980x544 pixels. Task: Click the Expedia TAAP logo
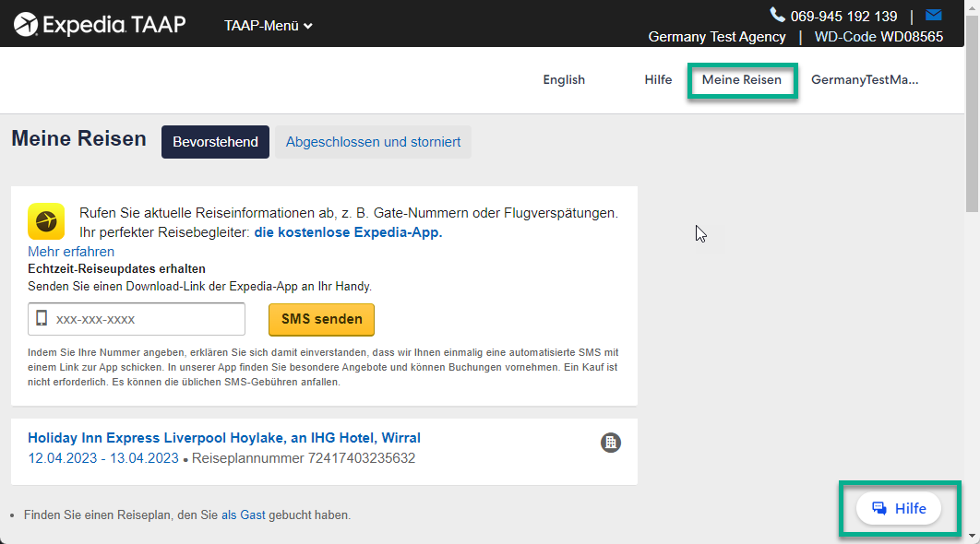[100, 25]
